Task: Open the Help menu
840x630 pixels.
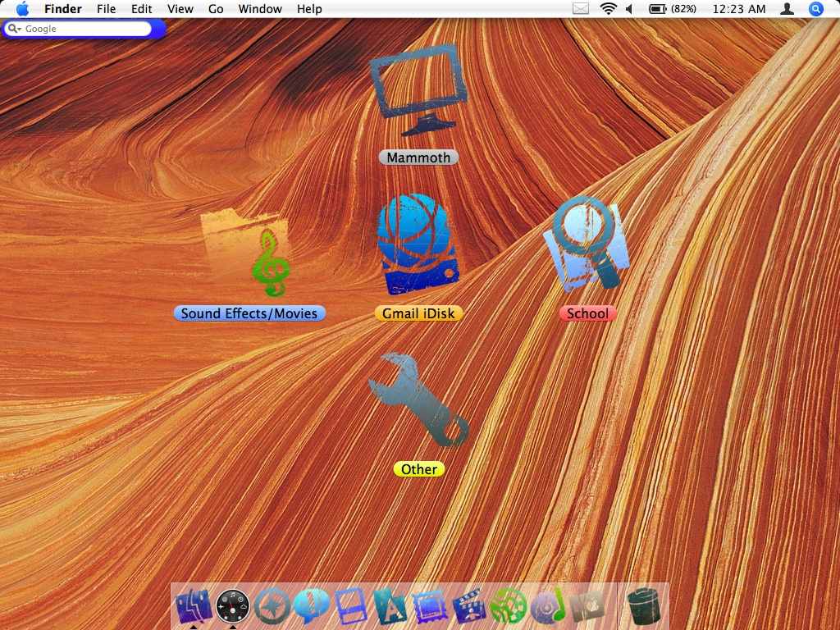Action: pyautogui.click(x=309, y=9)
